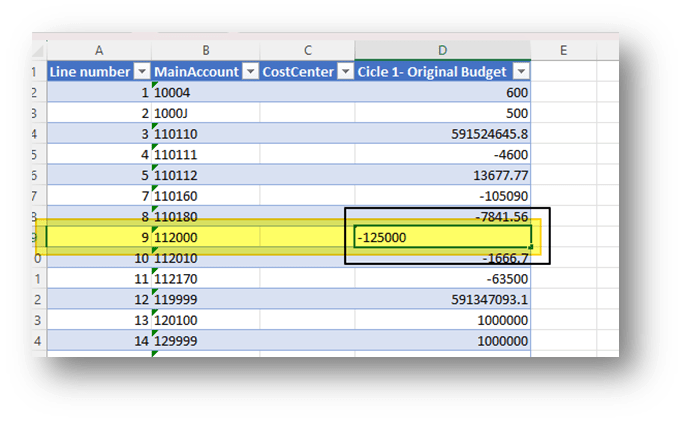The width and height of the screenshot is (684, 422).
Task: Select column D header
Action: pyautogui.click(x=442, y=50)
